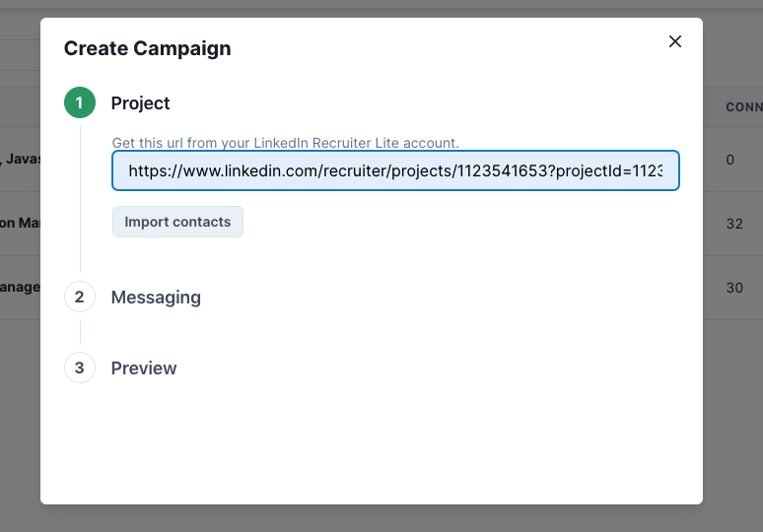Open the Messaging step

[x=156, y=298]
